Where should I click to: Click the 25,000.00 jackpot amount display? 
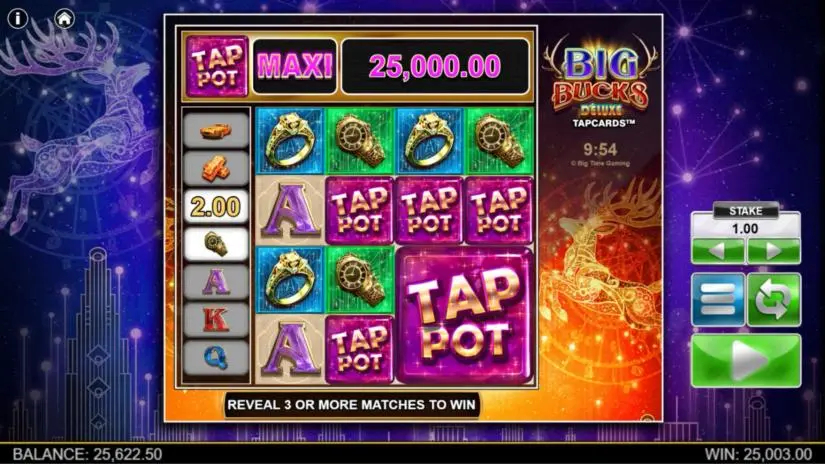(435, 66)
